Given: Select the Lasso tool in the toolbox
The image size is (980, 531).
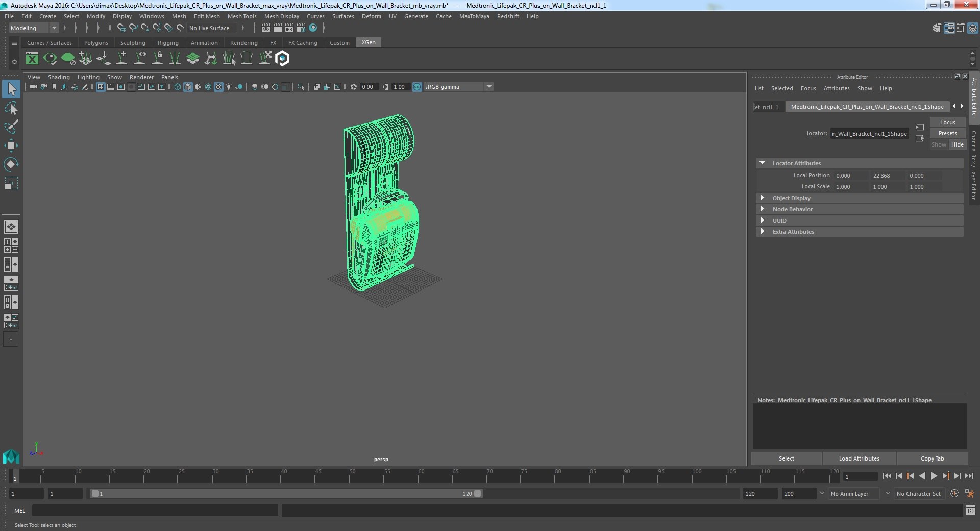Looking at the screenshot, I should click(11, 108).
